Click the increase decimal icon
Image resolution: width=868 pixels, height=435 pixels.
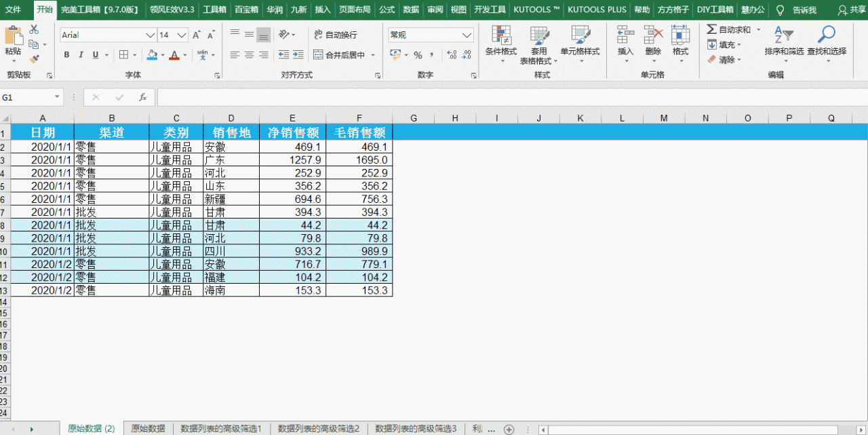coord(452,55)
